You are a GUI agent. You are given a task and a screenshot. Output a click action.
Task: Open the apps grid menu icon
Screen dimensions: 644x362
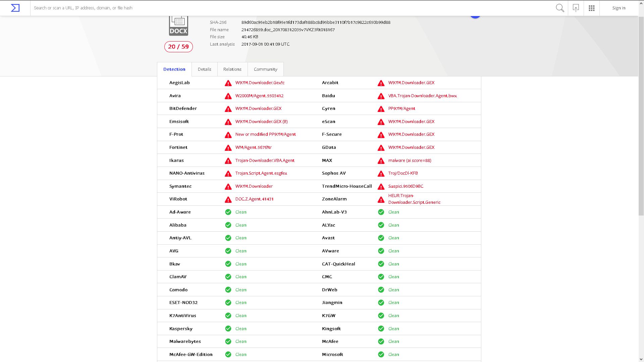click(x=592, y=8)
